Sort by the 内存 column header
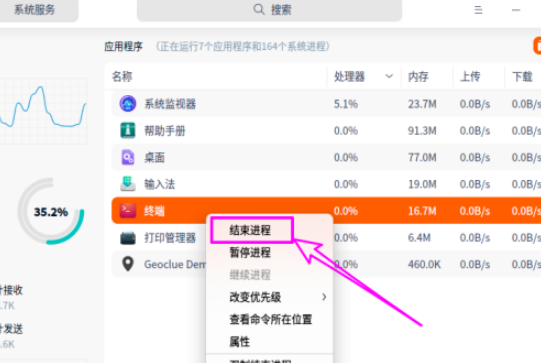 click(418, 76)
